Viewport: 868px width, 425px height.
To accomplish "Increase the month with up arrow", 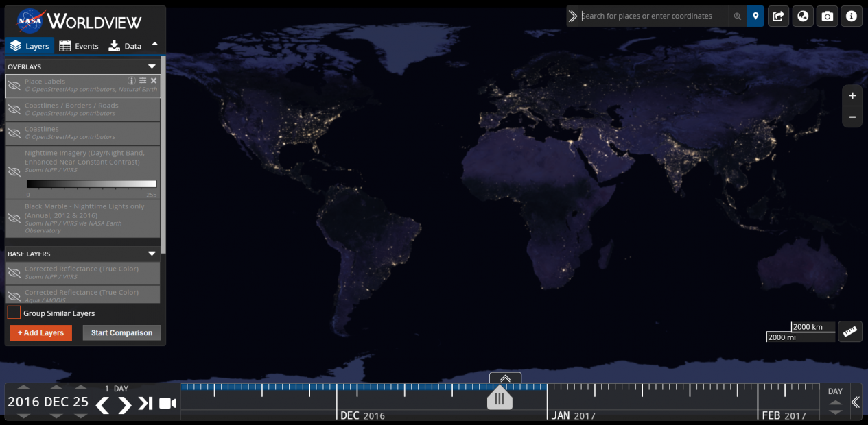I will click(56, 388).
